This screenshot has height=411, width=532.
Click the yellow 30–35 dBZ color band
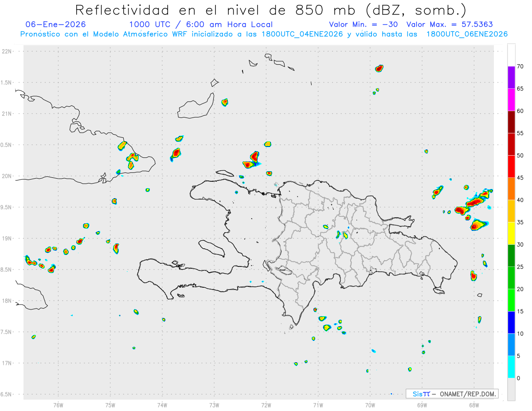coord(511,233)
